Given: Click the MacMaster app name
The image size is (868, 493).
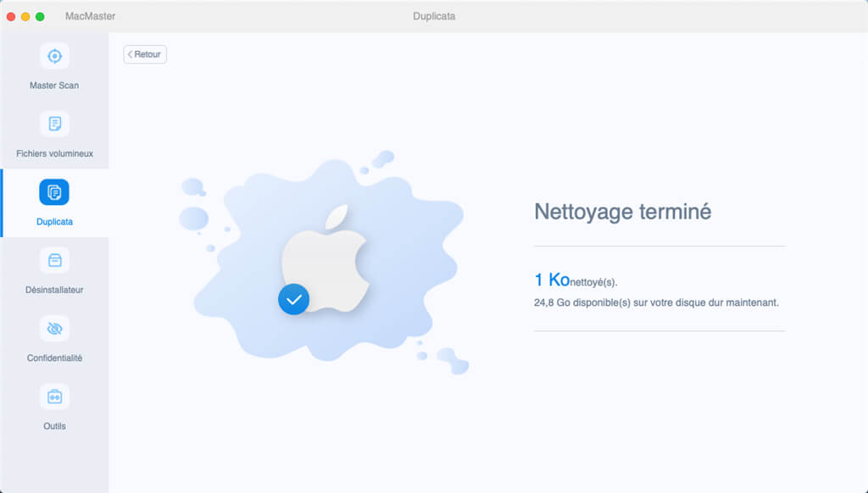Looking at the screenshot, I should 90,16.
